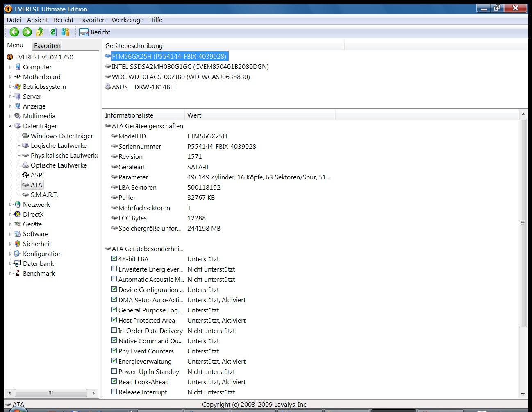
Task: Select the Benchmark hourglass icon
Action: tap(18, 273)
